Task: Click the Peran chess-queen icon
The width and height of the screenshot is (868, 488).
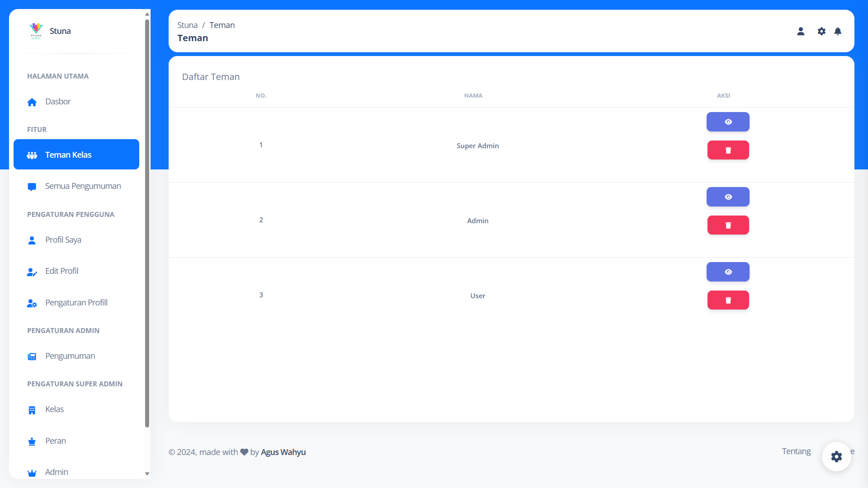Action: [32, 441]
